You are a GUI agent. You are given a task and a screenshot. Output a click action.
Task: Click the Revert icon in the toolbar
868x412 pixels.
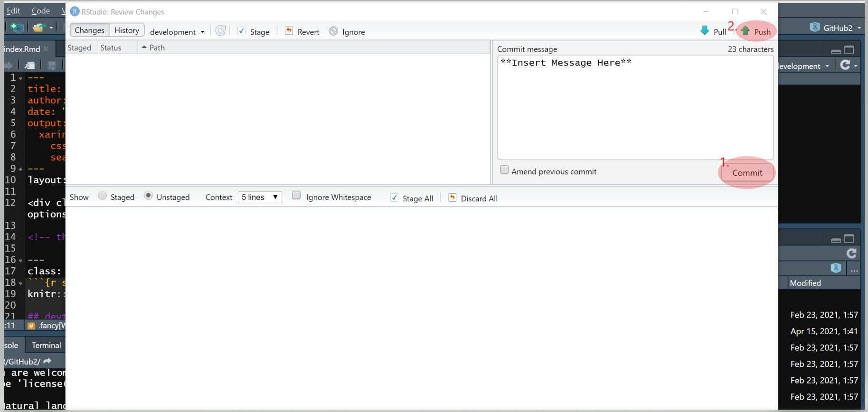289,31
